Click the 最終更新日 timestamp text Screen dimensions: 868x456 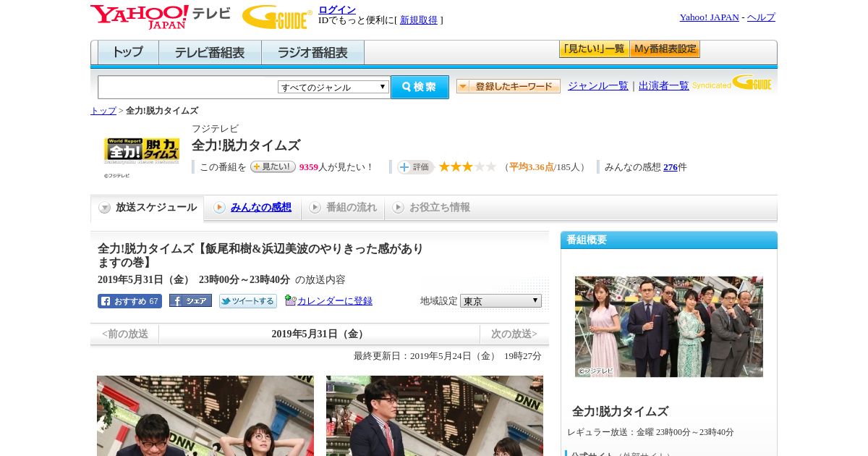click(448, 356)
